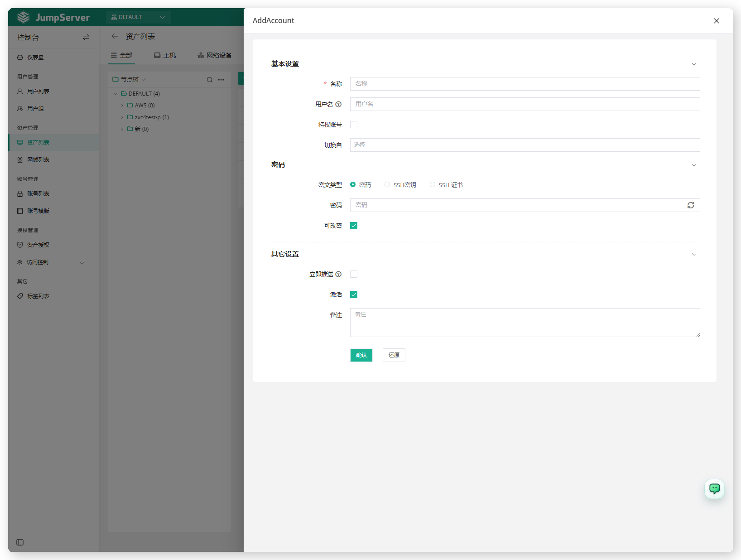Enable the 立即推送 checkbox

[x=354, y=274]
